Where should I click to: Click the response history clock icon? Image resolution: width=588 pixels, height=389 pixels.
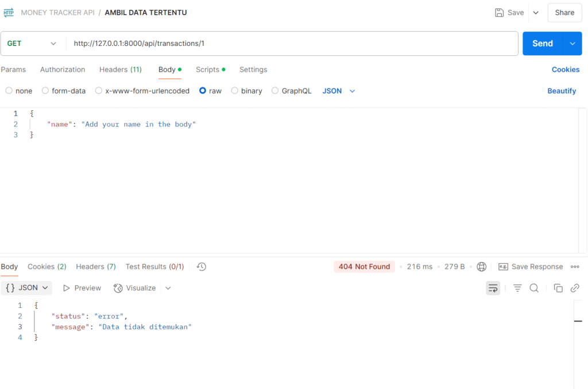click(x=201, y=267)
